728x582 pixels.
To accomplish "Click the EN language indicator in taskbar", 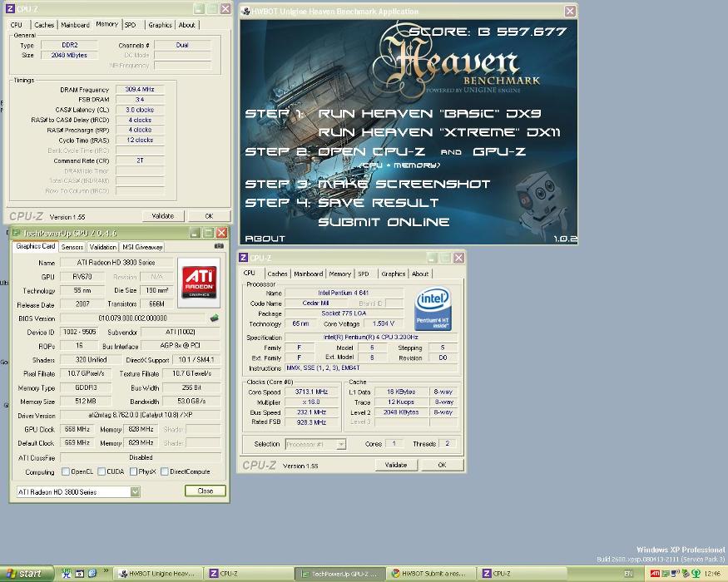I will [x=628, y=574].
